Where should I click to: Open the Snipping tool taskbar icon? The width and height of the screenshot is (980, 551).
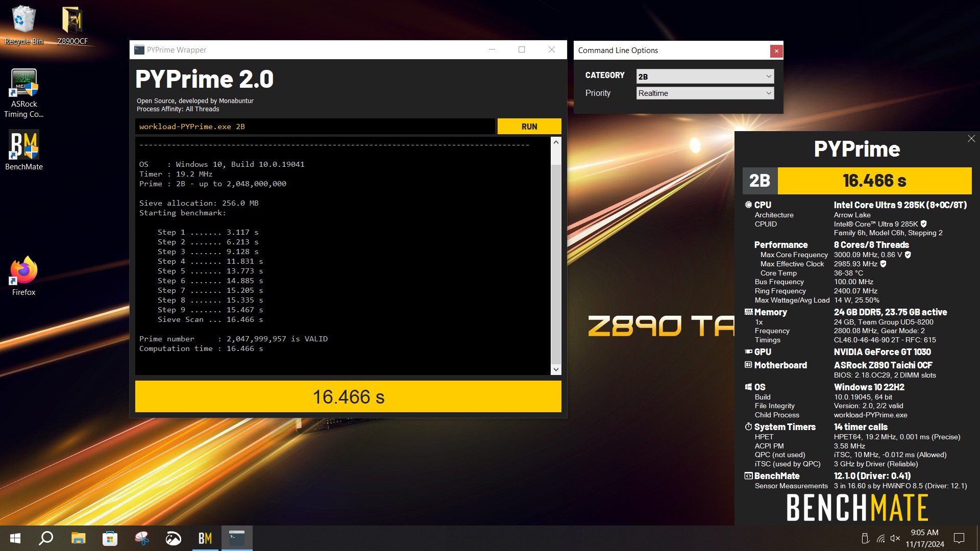141,538
